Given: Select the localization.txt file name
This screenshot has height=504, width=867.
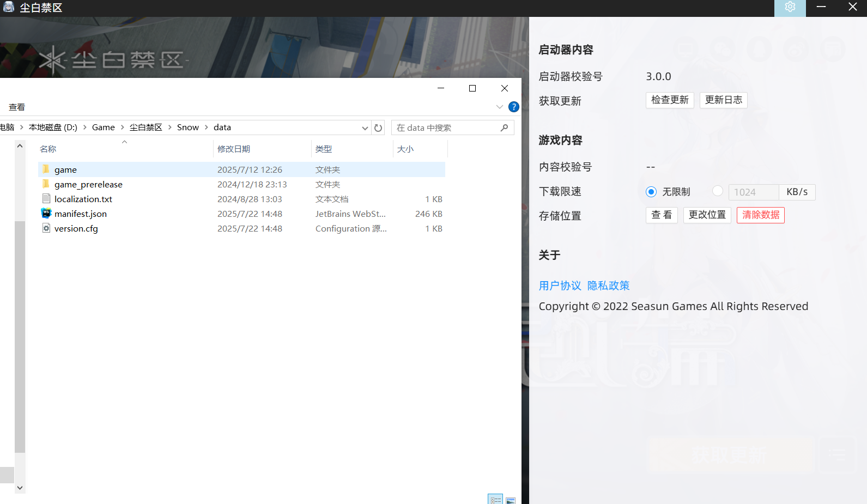Looking at the screenshot, I should (x=83, y=199).
